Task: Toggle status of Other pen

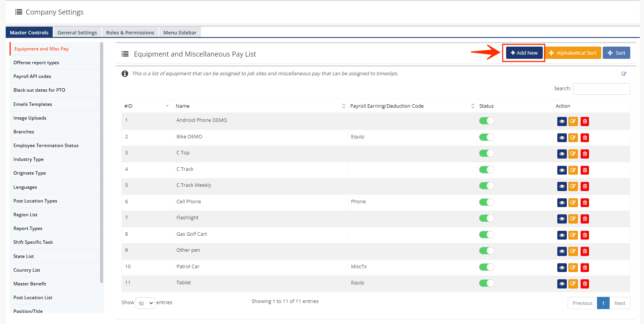Action: pos(486,251)
